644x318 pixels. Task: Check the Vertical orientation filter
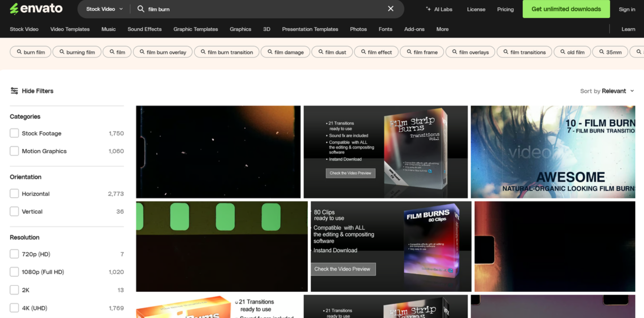(14, 212)
